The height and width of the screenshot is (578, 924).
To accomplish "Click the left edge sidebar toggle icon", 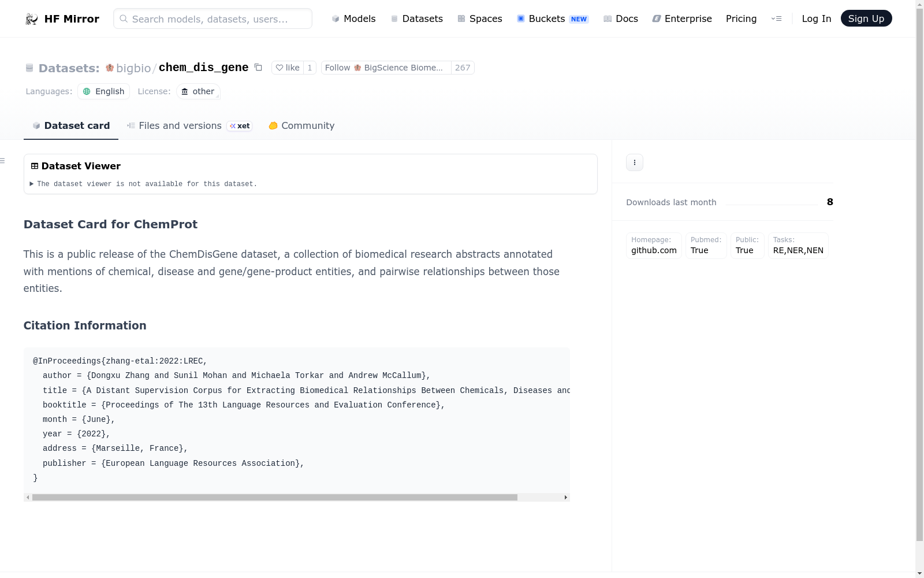I will (2, 161).
